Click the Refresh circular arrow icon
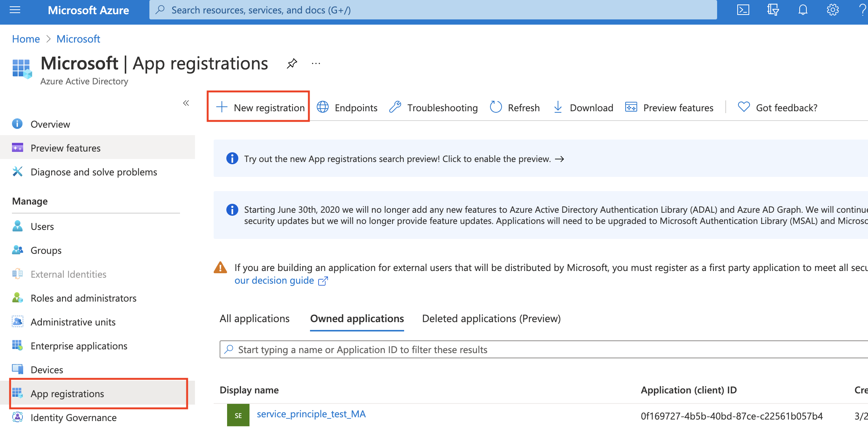Viewport: 868px width, 427px height. pos(496,107)
